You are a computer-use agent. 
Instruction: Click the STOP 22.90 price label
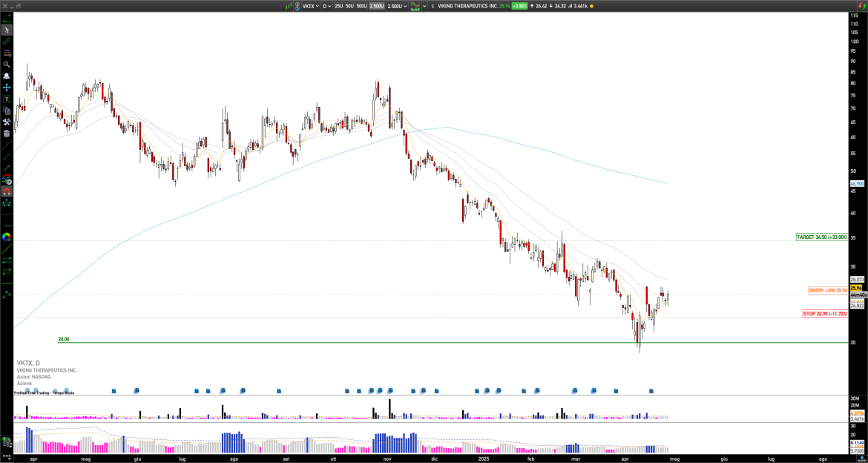coord(824,314)
